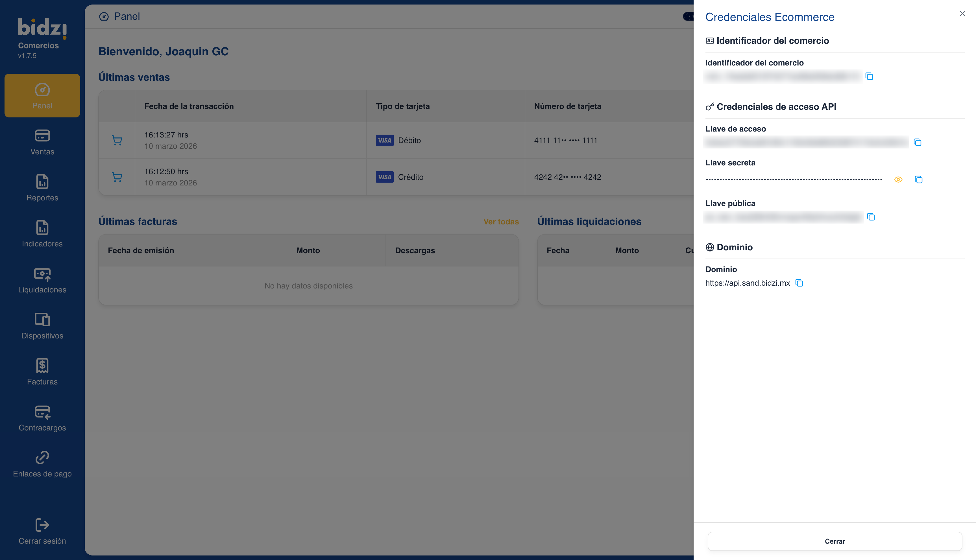
Task: Copy the Llave secreta value
Action: coord(918,180)
